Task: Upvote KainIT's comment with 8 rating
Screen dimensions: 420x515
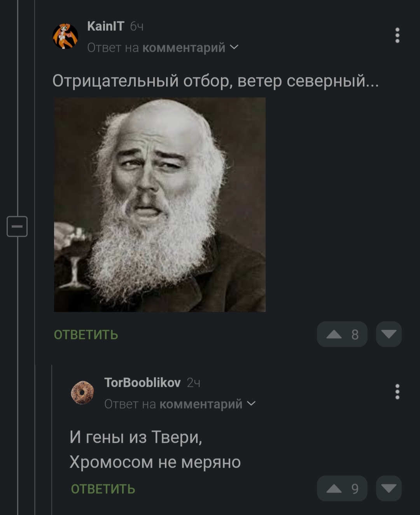Action: coord(342,334)
